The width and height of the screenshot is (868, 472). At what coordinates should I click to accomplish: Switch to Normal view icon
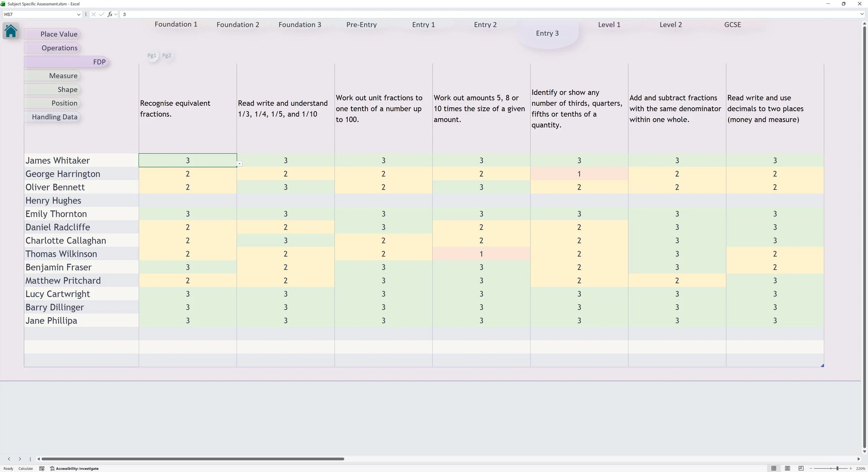coord(774,469)
